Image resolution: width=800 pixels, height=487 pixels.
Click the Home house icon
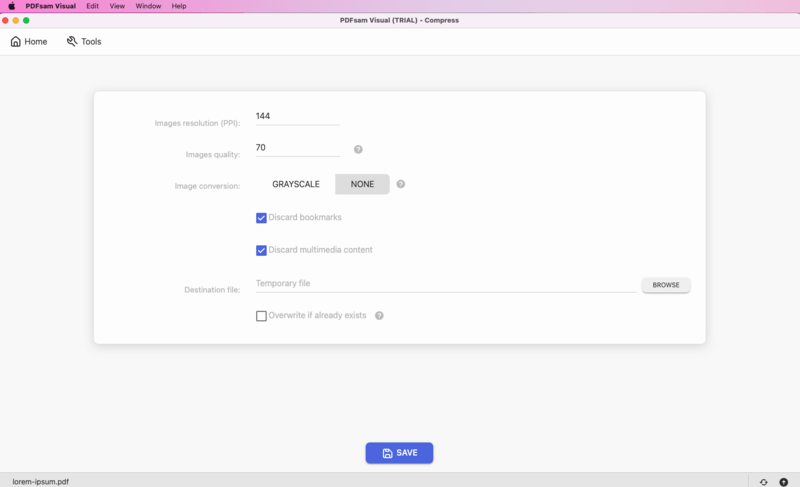16,41
